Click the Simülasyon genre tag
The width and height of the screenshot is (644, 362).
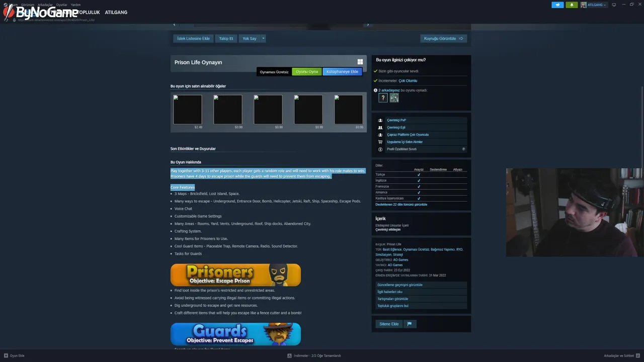(383, 254)
